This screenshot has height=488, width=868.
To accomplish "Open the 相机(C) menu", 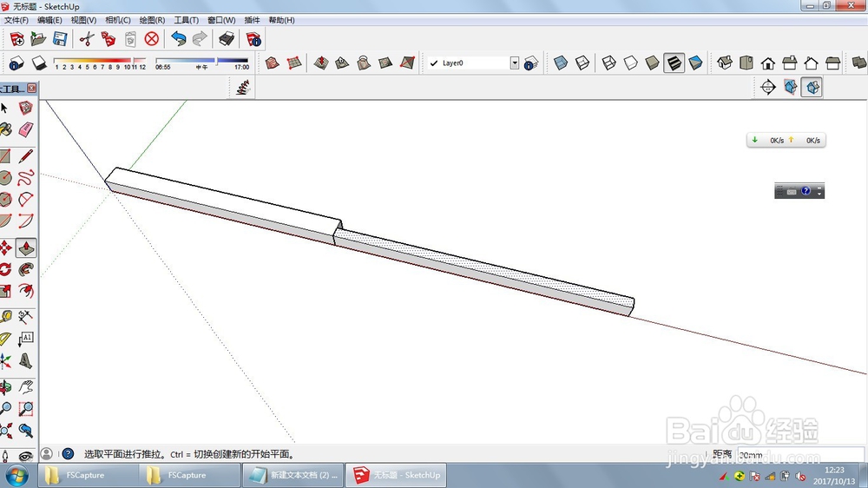I will pyautogui.click(x=118, y=20).
